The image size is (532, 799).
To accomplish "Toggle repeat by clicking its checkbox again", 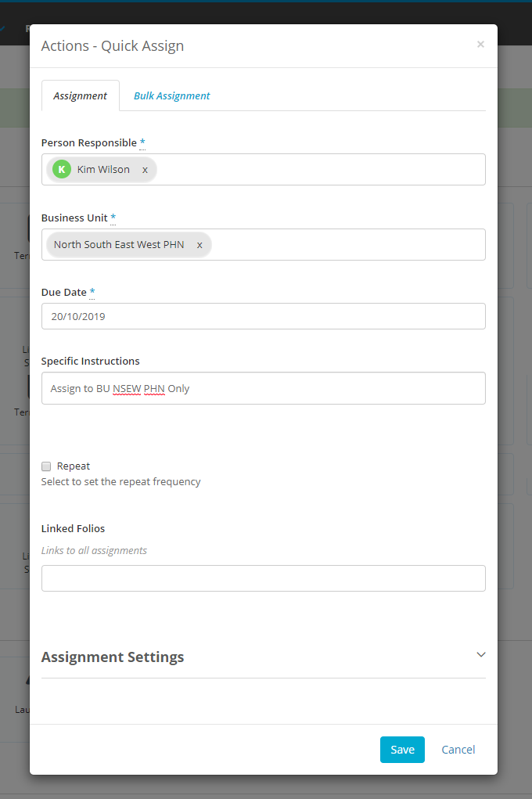I will [x=45, y=466].
